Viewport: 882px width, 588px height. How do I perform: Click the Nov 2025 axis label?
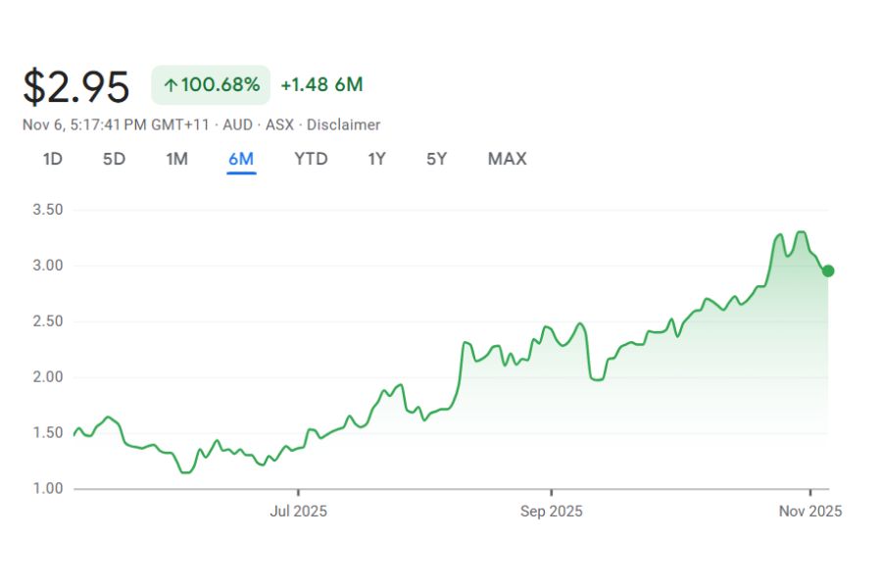810,511
